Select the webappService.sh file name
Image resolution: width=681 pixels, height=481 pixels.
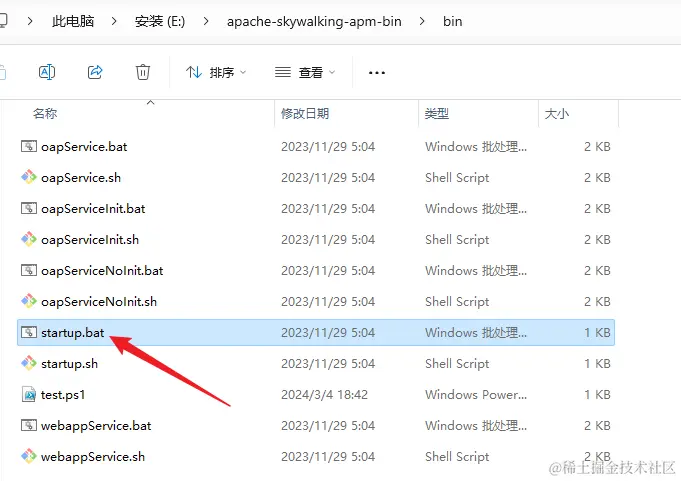click(93, 457)
